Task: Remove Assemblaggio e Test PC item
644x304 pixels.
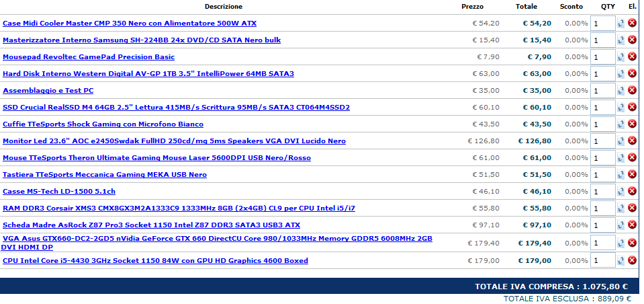Action: pyautogui.click(x=632, y=90)
